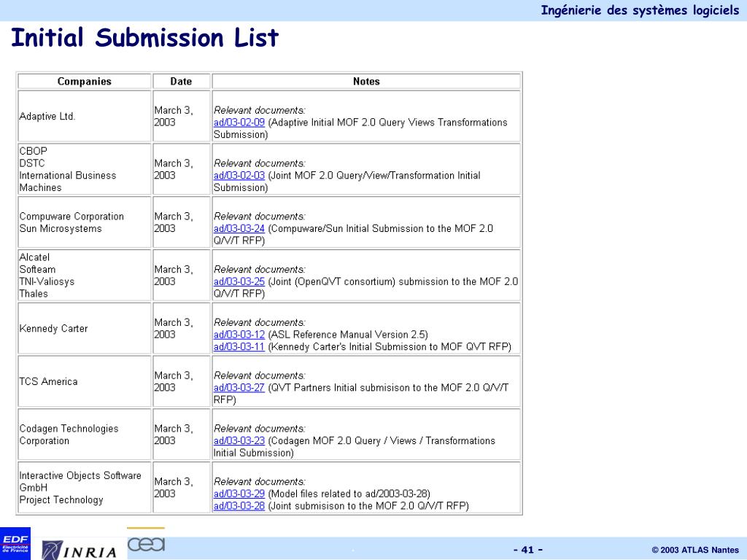Select the Interactive Objects Software GmbH text
The image size is (747, 560).
click(x=80, y=481)
